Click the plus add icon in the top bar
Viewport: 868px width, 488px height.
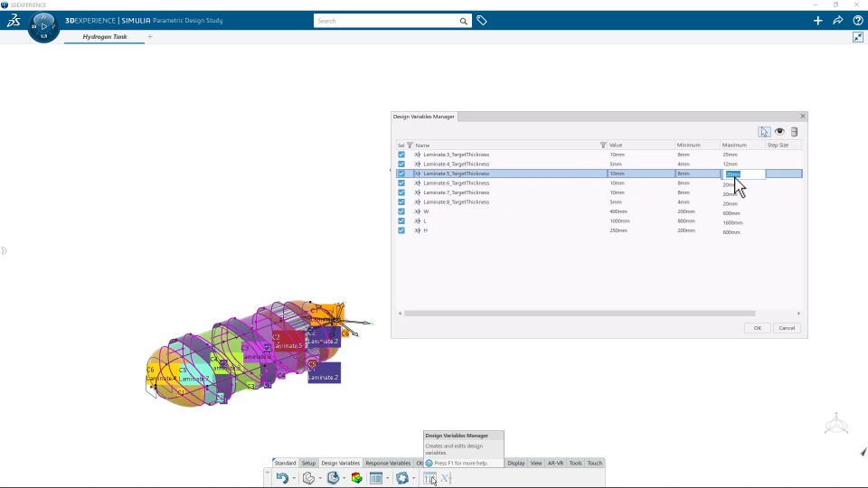tap(817, 21)
